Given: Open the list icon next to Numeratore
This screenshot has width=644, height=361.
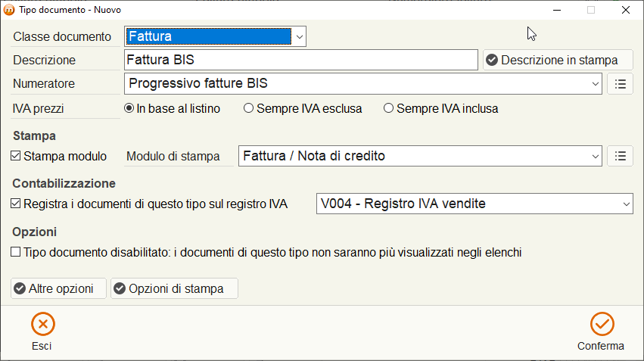Looking at the screenshot, I should tap(620, 84).
